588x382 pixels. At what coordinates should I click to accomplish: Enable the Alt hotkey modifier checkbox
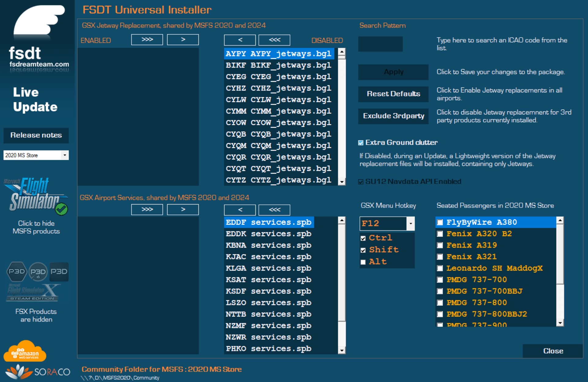point(363,262)
